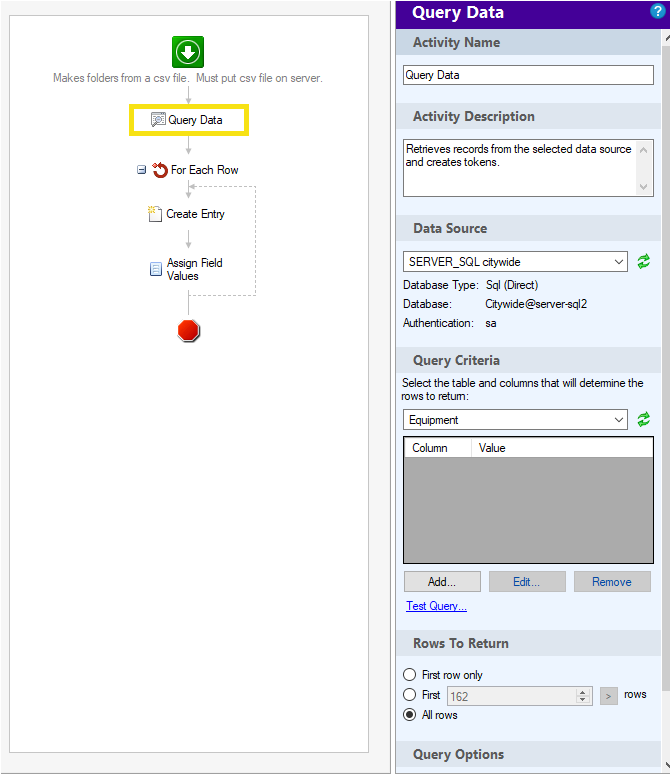671x776 pixels.
Task: Select the Query Data label in the workflow
Action: [195, 120]
